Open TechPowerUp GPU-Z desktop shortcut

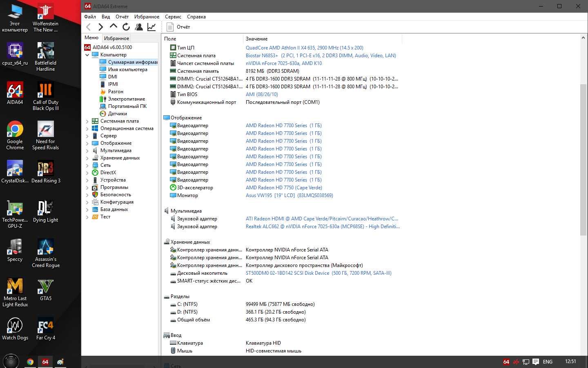[15, 214]
